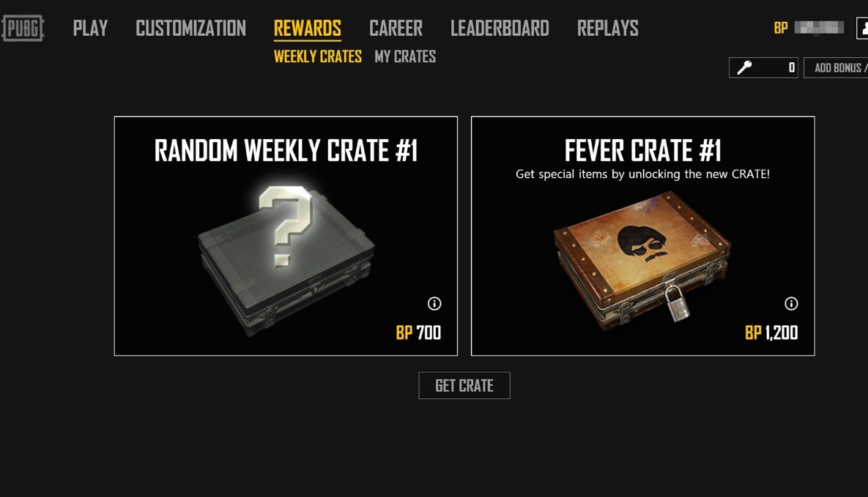Click the Add Bonus button
This screenshot has height=497, width=868.
click(836, 67)
